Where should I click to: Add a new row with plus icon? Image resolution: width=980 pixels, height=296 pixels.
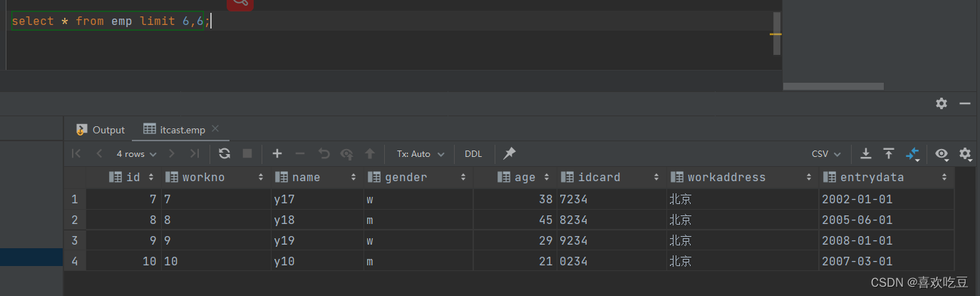coord(277,153)
